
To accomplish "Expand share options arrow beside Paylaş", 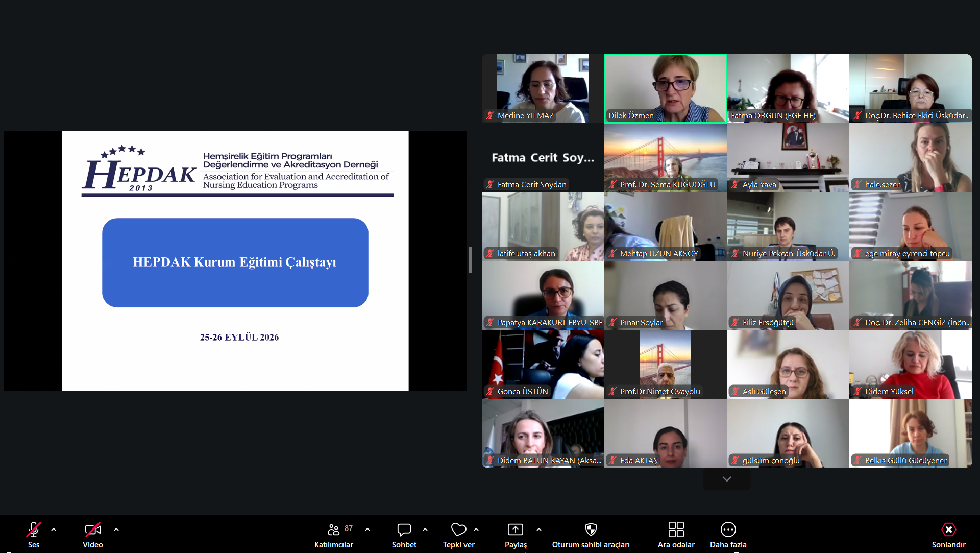I will pos(539,530).
